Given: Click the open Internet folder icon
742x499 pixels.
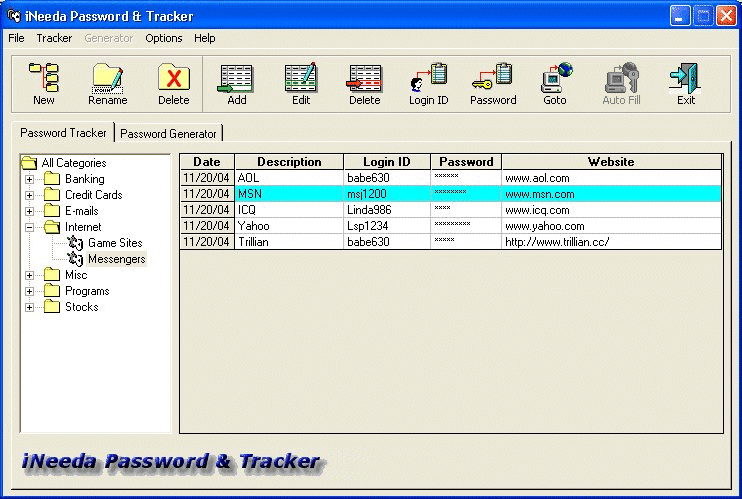Looking at the screenshot, I should click(52, 227).
